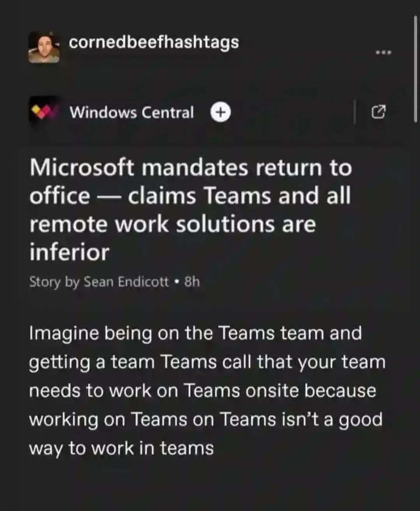Open the Microsoft mandates return to office headline
This screenshot has height=511, width=420.
point(191,210)
